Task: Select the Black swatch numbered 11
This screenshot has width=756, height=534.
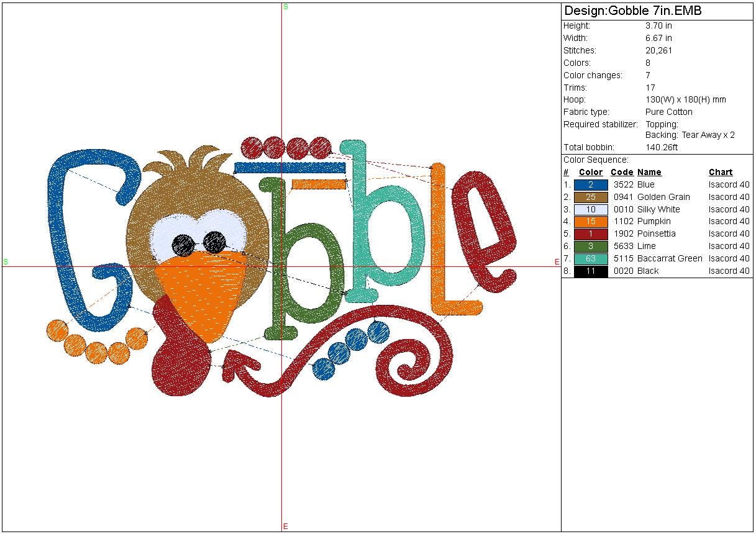Action: coord(590,271)
